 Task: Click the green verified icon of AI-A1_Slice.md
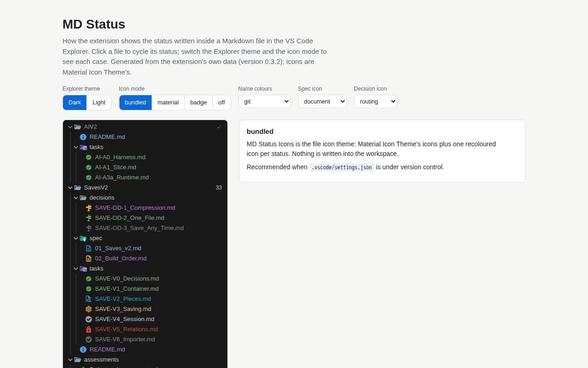coord(89,167)
